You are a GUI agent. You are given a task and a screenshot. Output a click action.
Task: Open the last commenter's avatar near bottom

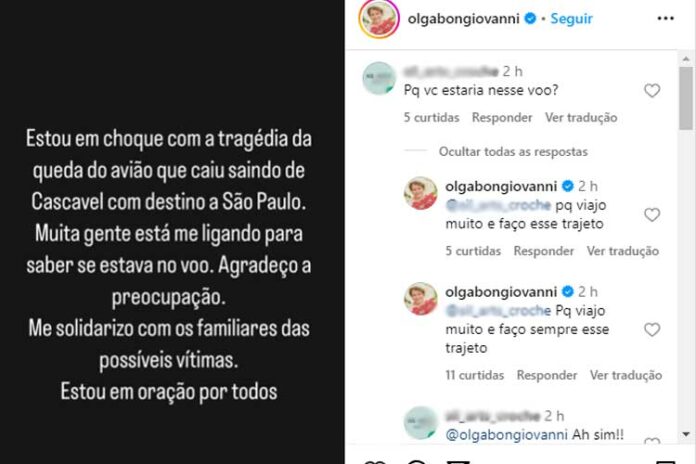(x=420, y=423)
